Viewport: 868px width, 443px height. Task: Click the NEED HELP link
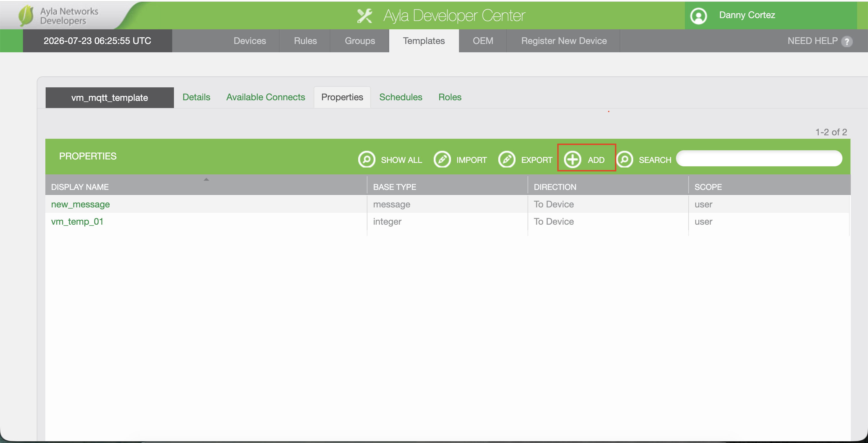(x=812, y=41)
